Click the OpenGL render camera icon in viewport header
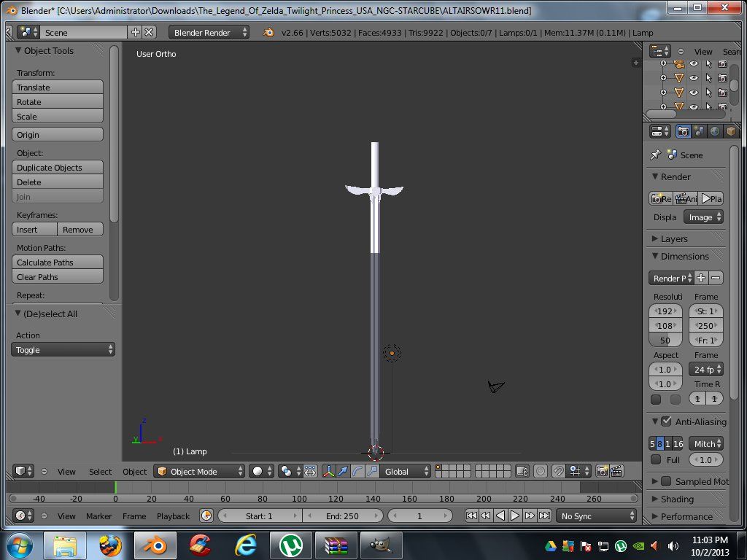 602,472
